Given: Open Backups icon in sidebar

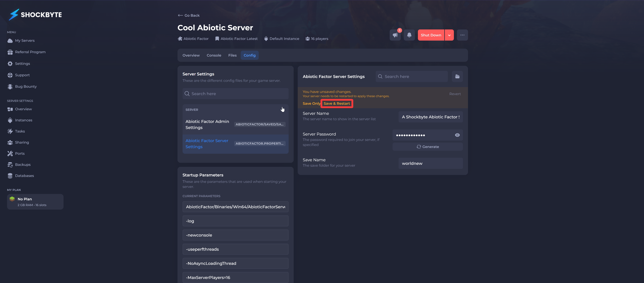Looking at the screenshot, I should point(10,164).
